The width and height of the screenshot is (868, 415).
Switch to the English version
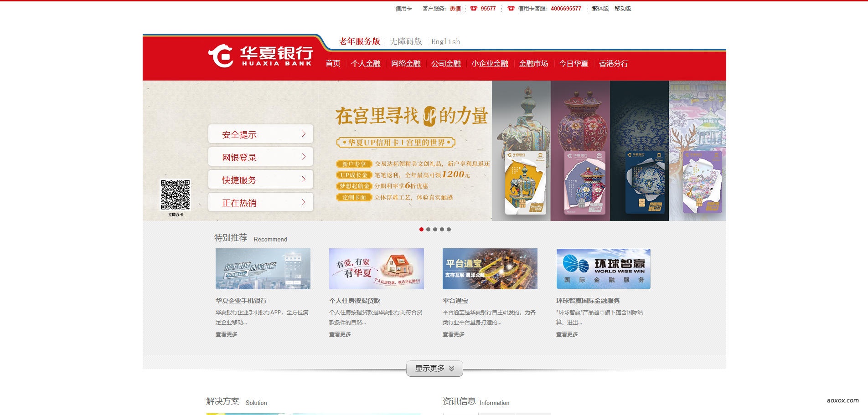(445, 41)
